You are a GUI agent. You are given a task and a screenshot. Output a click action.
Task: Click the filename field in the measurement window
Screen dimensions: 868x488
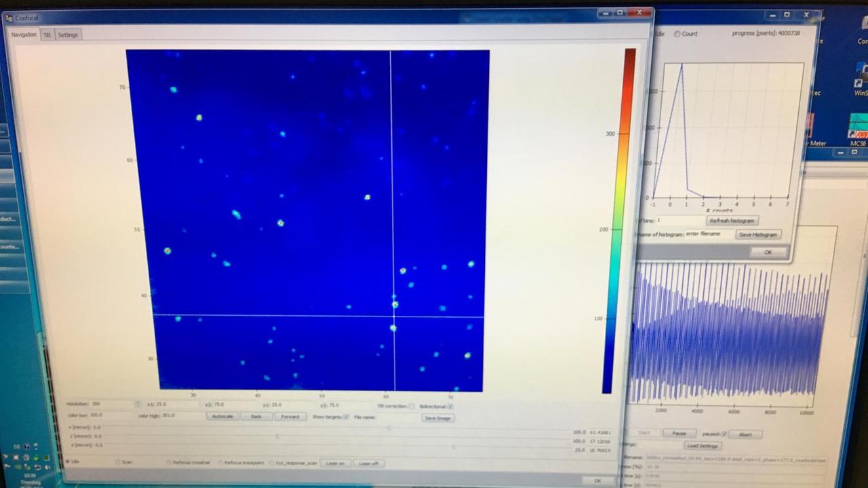click(737, 459)
